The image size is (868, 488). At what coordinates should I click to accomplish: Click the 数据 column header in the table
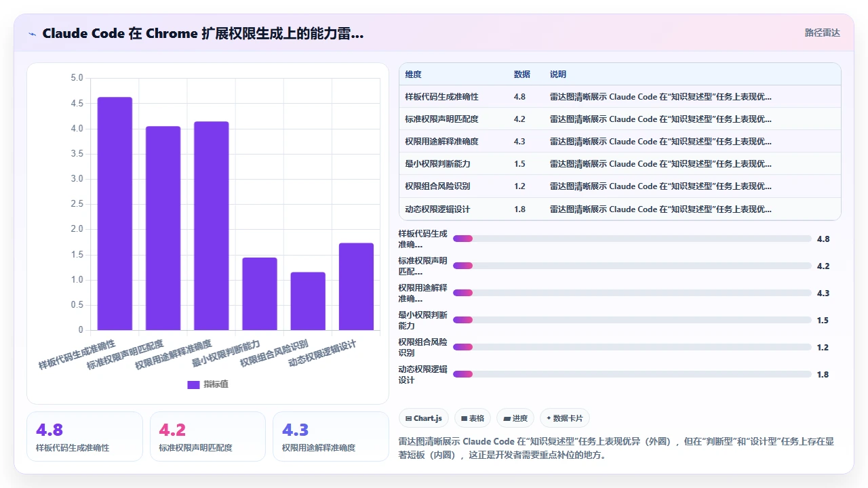pos(522,74)
